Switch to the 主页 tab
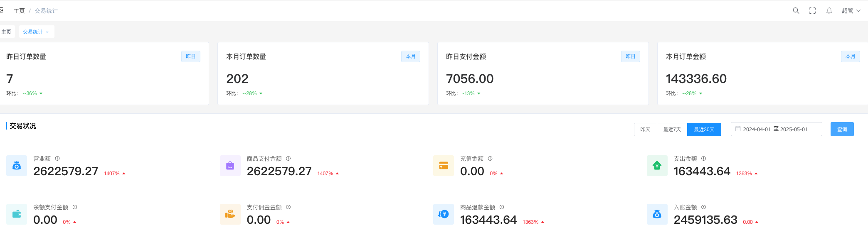The height and width of the screenshot is (240, 868). (6, 31)
